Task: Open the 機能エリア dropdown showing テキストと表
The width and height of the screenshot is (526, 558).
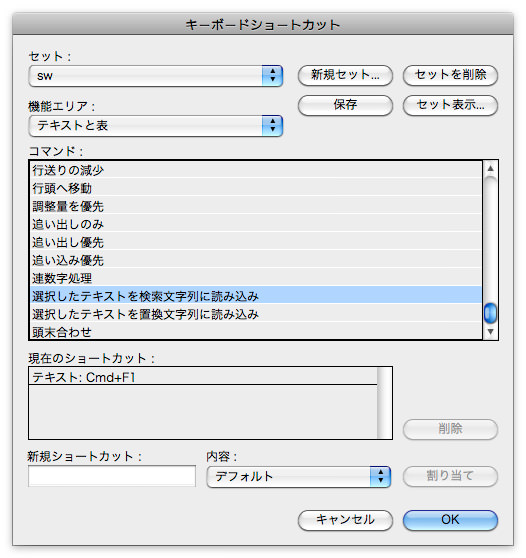Action: coord(156,126)
